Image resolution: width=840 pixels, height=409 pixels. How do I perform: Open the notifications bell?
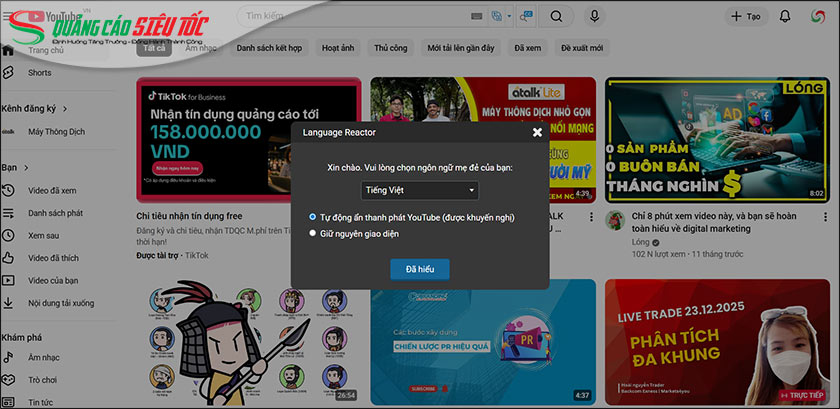(785, 17)
